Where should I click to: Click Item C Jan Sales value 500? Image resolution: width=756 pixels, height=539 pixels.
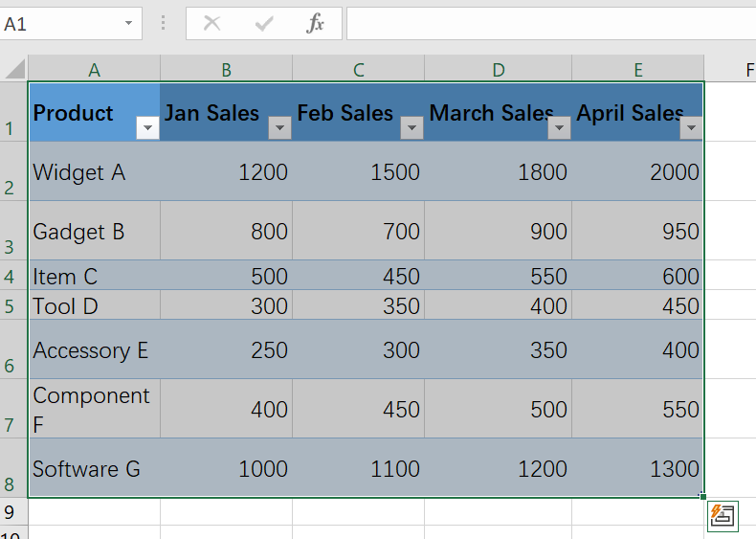[x=226, y=275]
